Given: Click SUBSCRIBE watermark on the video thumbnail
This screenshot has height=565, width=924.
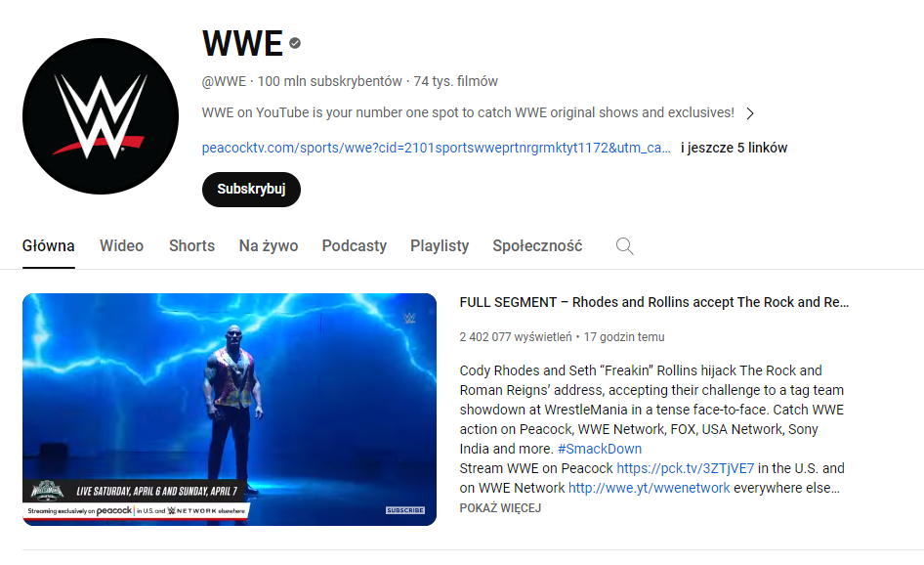Looking at the screenshot, I should coord(405,510).
